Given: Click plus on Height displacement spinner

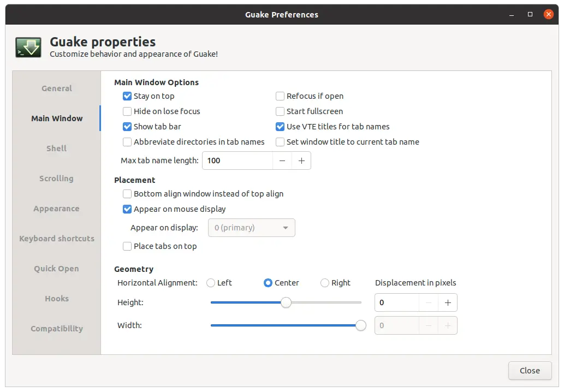Looking at the screenshot, I should coord(448,303).
